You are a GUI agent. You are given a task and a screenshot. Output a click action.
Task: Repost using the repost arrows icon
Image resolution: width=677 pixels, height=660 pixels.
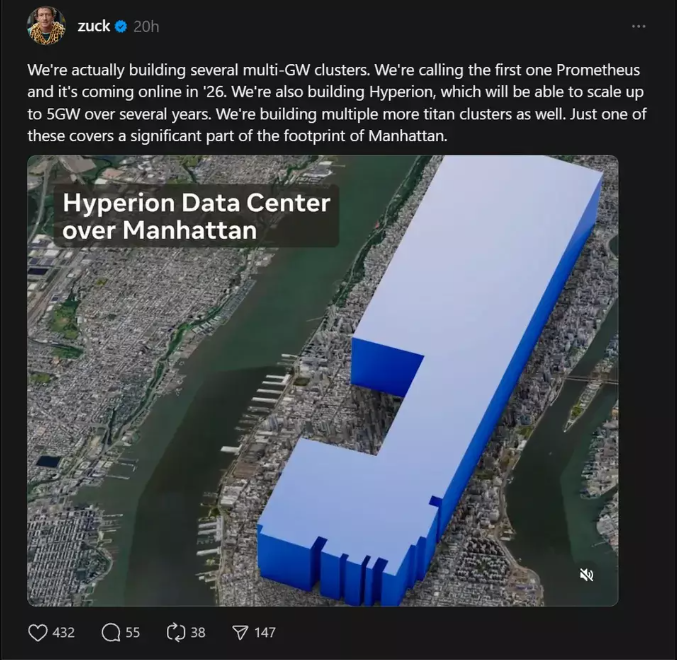point(176,632)
